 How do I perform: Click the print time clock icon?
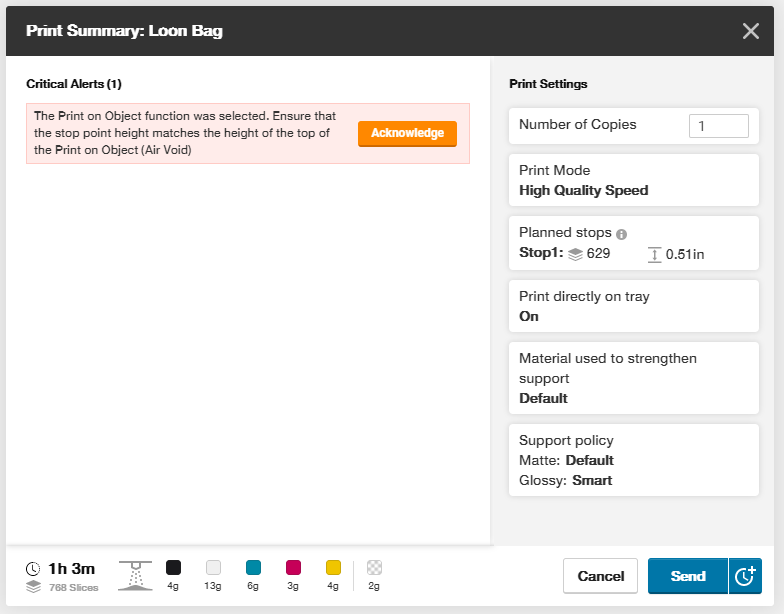(x=33, y=569)
